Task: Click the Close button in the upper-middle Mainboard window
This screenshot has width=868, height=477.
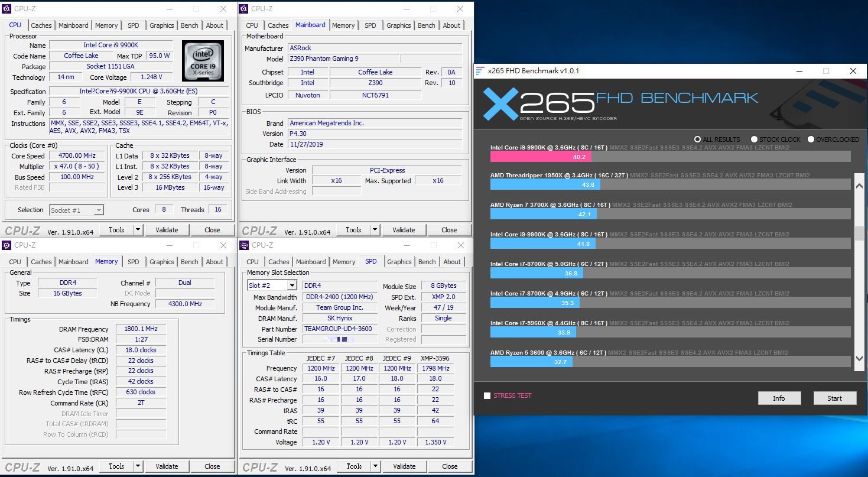Action: [x=449, y=230]
